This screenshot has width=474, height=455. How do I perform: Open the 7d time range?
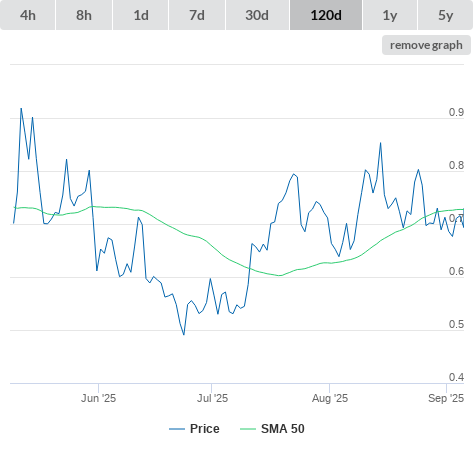pyautogui.click(x=197, y=15)
